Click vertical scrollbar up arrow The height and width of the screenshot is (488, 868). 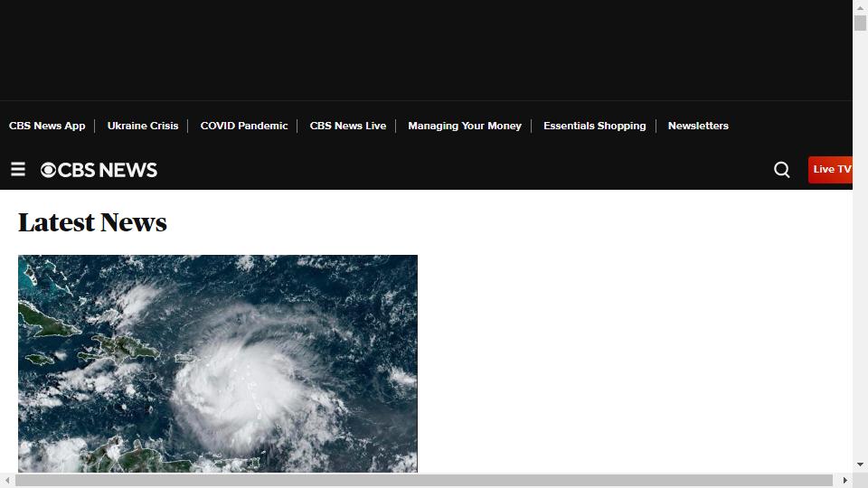click(860, 7)
